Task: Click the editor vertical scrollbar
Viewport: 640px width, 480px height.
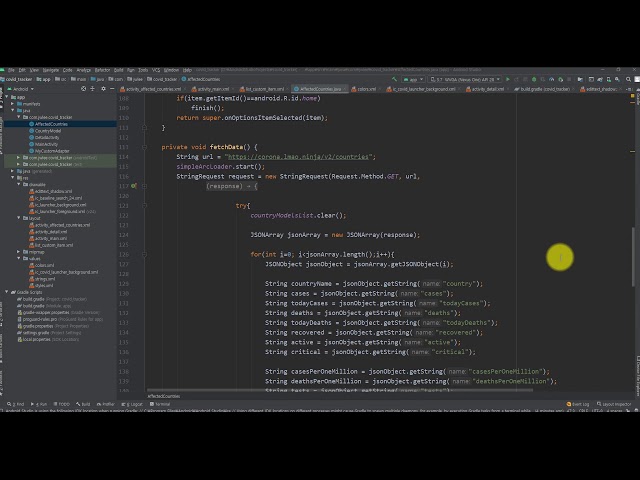Action: tap(633, 257)
